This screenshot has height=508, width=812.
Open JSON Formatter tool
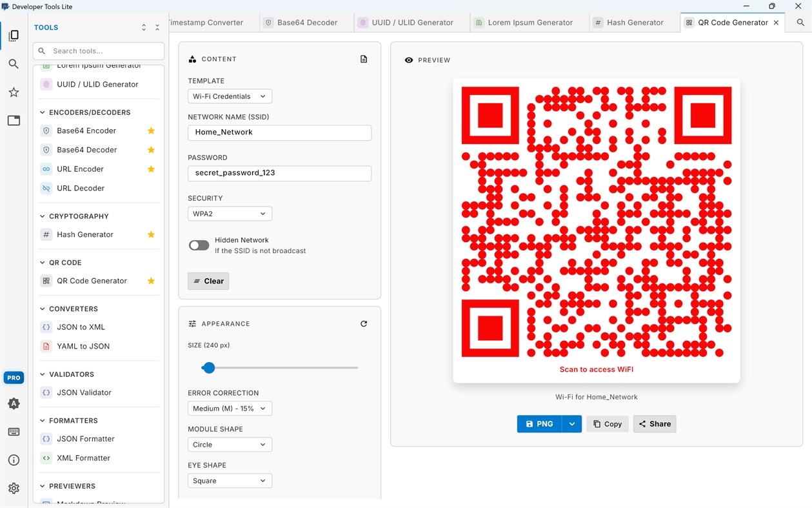point(97,439)
